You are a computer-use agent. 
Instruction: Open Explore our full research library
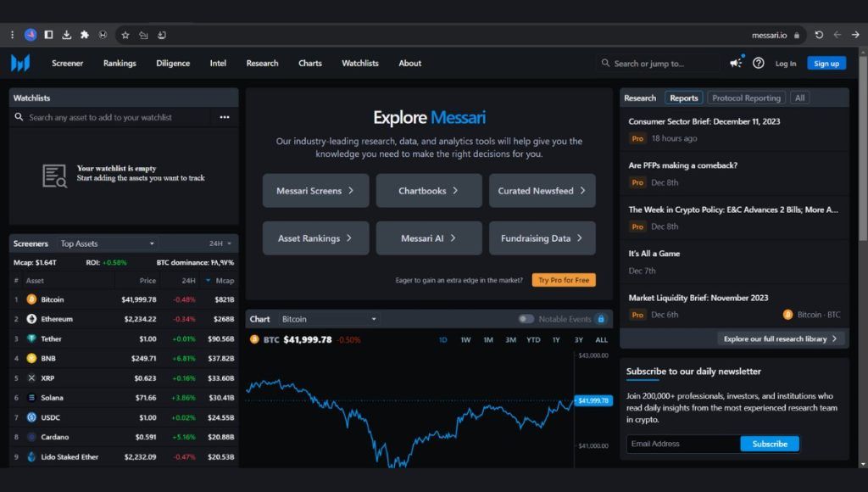click(781, 339)
